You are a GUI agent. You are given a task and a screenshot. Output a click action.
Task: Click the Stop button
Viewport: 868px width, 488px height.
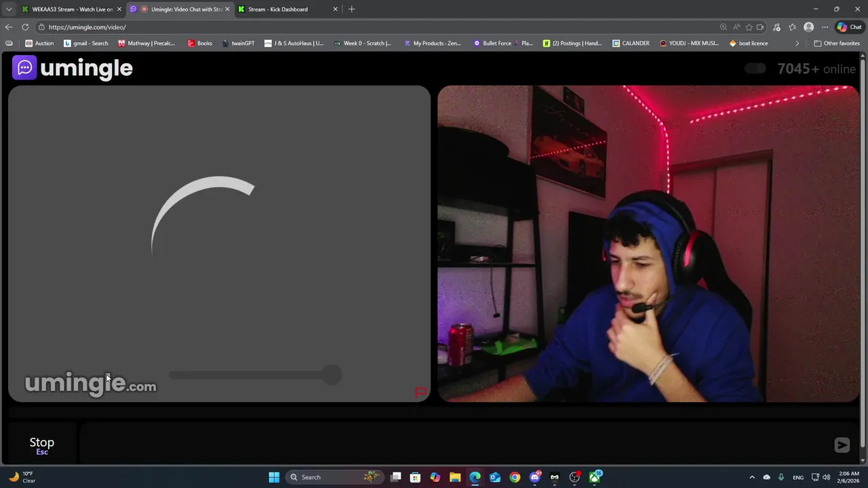[42, 445]
